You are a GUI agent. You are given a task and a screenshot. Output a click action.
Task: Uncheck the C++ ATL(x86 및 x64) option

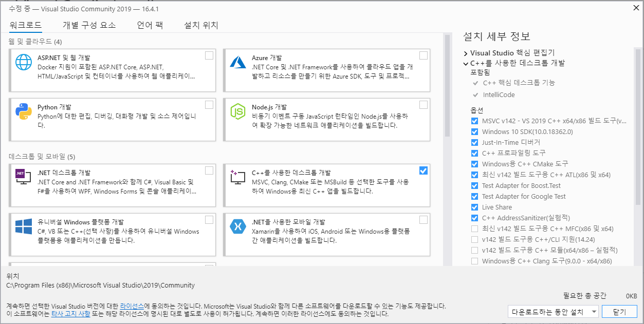point(474,175)
